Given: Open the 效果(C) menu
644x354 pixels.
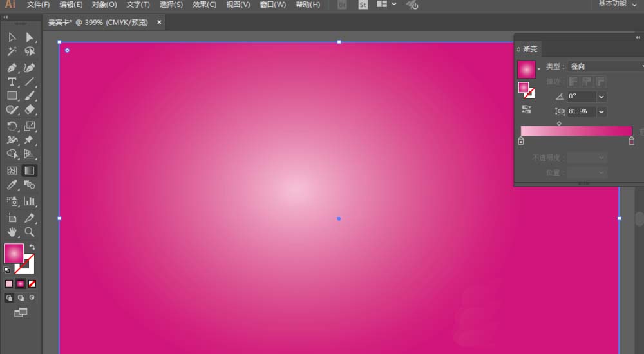Looking at the screenshot, I should point(205,5).
